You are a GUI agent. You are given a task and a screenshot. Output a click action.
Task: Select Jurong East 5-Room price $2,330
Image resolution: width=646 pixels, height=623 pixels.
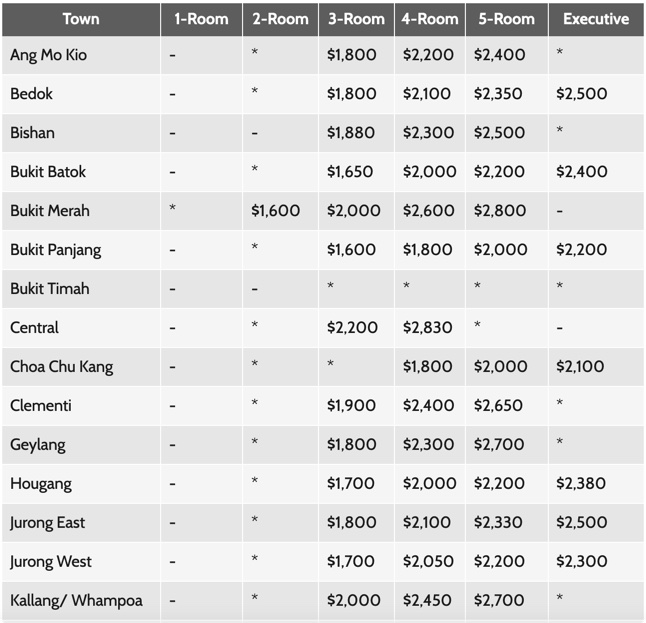(x=498, y=523)
